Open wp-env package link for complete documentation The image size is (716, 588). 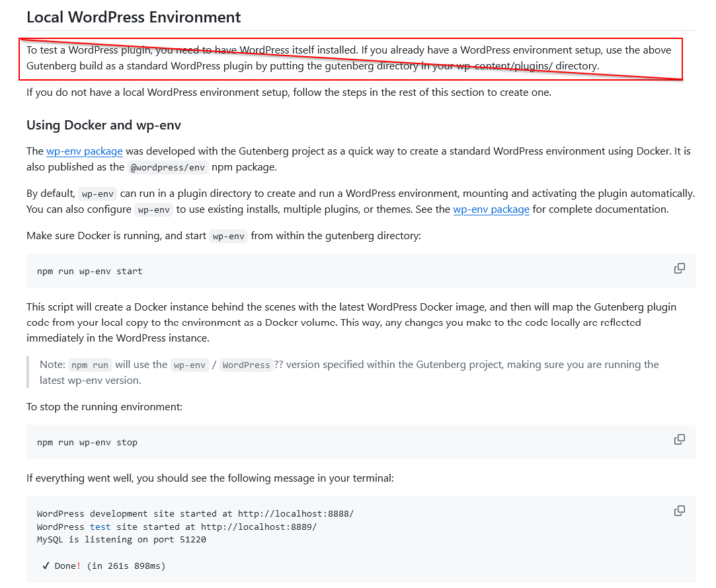point(491,209)
